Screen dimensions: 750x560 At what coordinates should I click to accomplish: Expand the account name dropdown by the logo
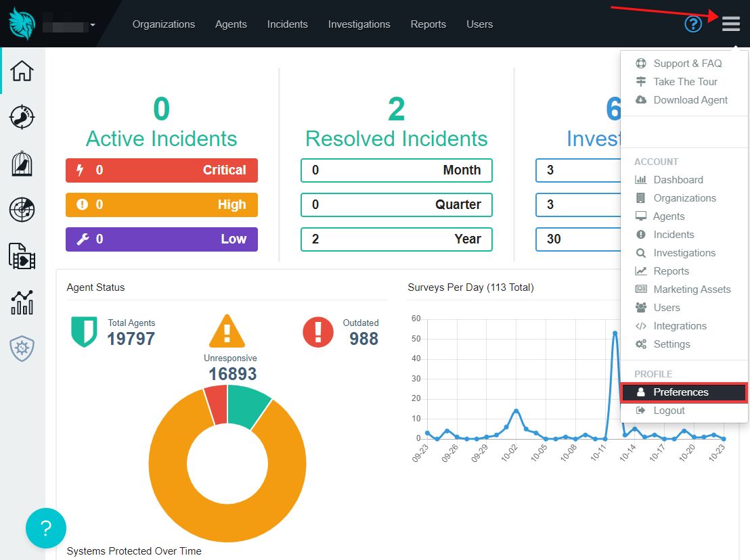click(92, 25)
